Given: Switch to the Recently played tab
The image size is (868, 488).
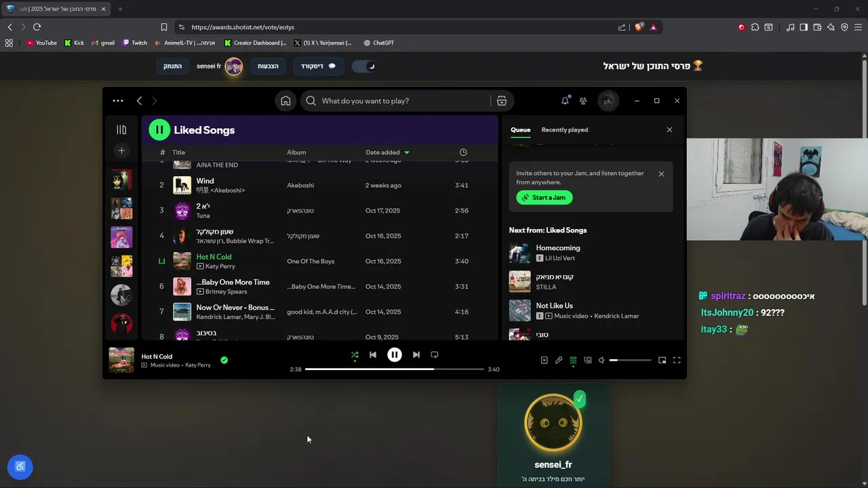Looking at the screenshot, I should click(564, 129).
